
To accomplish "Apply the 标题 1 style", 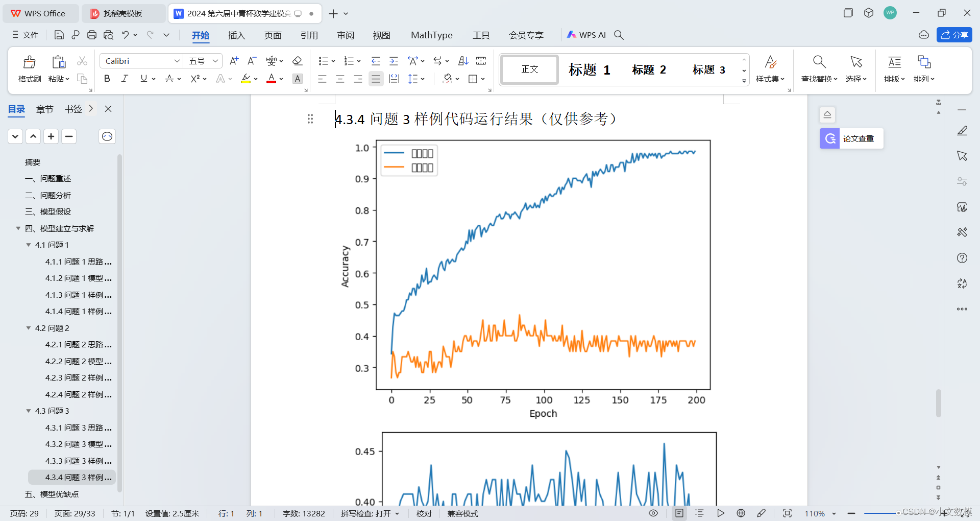I will (589, 69).
